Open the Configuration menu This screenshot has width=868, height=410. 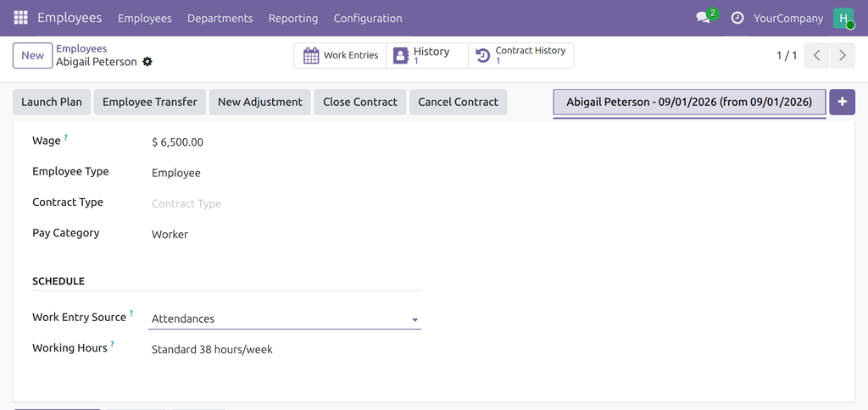(x=368, y=19)
